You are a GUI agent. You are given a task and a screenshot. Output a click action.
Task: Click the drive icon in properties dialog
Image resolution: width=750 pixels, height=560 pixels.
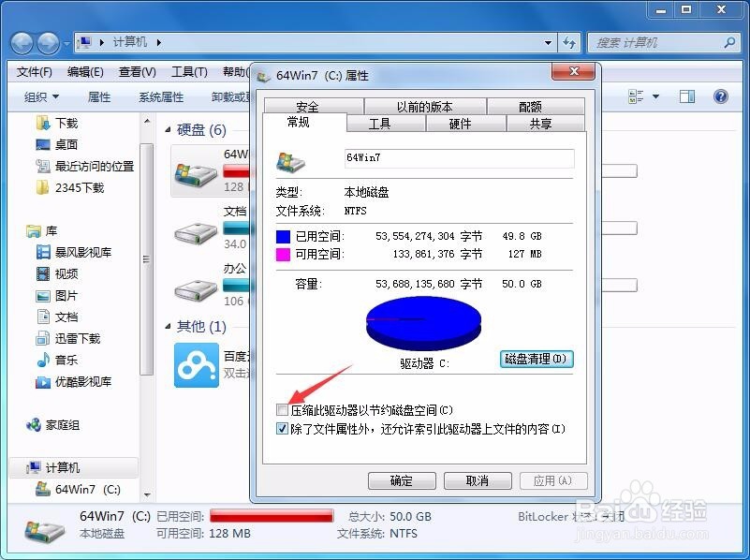click(290, 162)
